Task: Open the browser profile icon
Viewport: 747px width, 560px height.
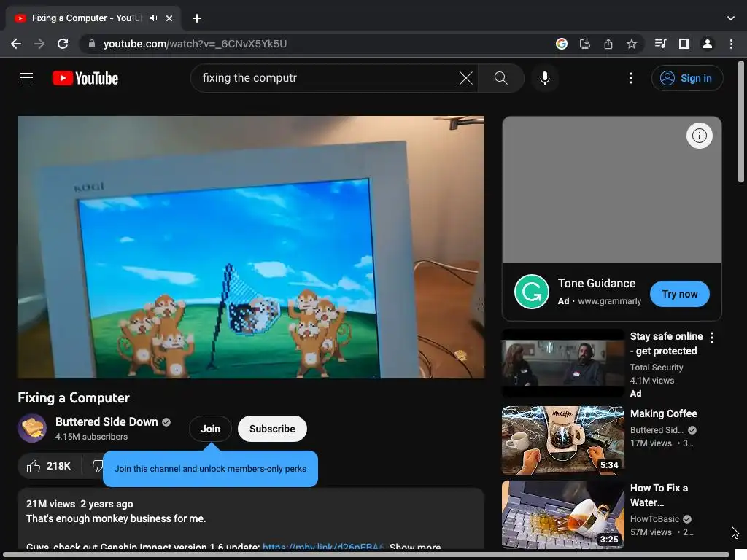Action: pos(708,44)
